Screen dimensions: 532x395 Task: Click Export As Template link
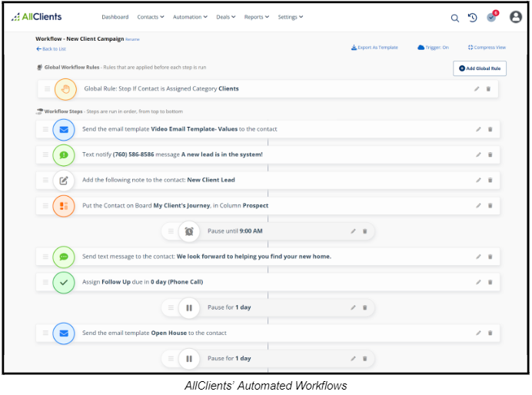point(374,48)
